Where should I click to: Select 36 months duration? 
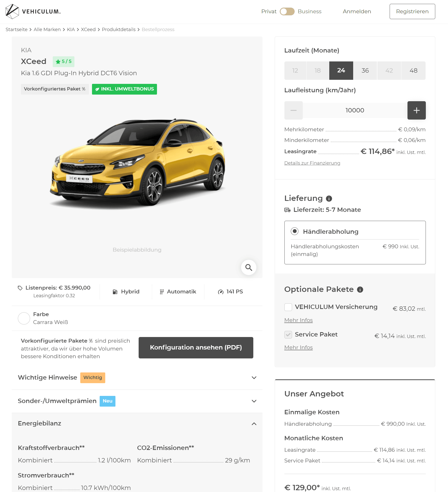point(365,71)
